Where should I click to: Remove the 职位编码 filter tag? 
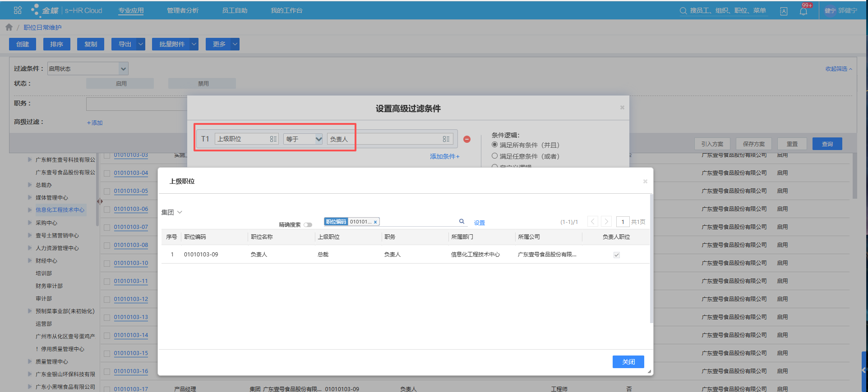[375, 222]
